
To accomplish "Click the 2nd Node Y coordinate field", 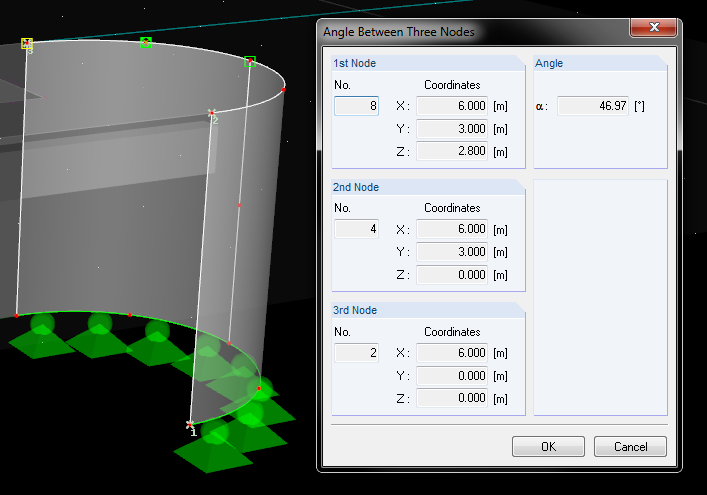I will pos(452,252).
